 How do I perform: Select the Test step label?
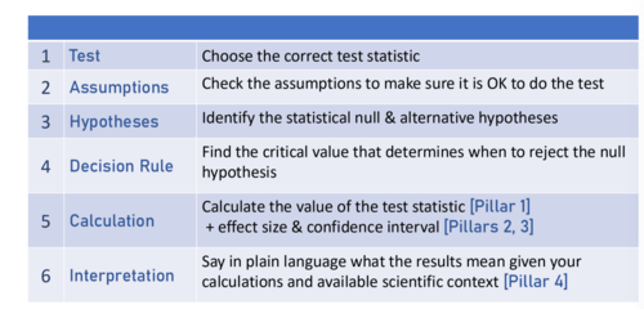(x=85, y=56)
